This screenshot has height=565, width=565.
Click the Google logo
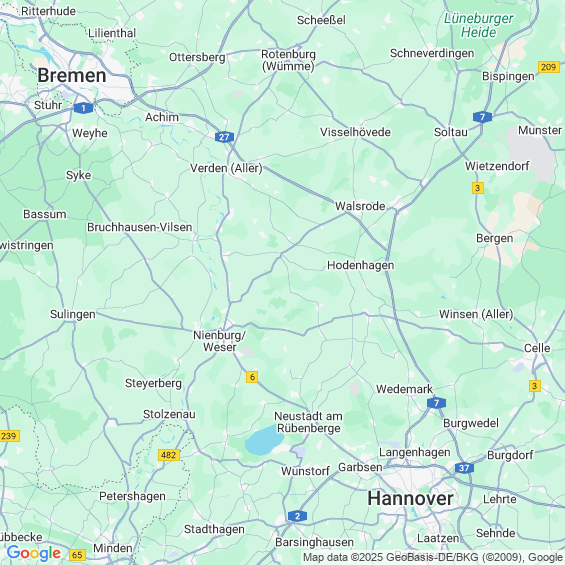tap(34, 553)
